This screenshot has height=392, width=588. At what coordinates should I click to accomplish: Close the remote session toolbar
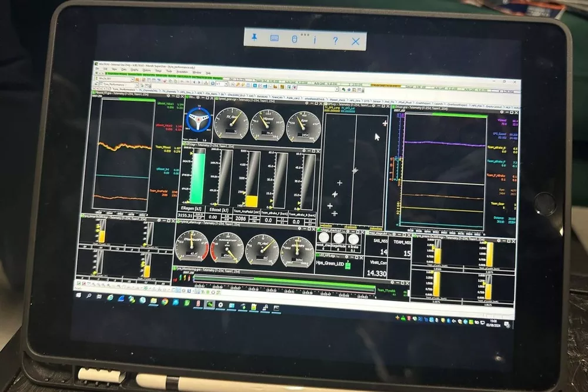click(x=355, y=41)
